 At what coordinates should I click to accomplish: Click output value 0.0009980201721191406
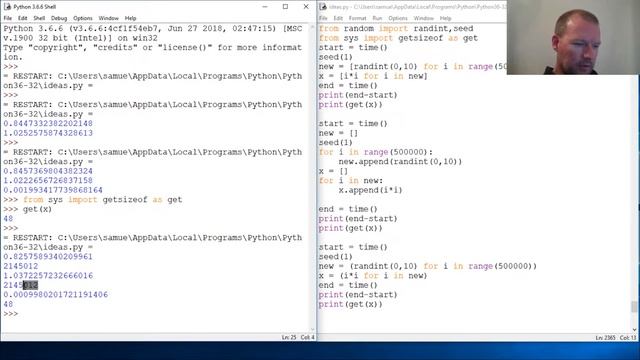coord(56,295)
